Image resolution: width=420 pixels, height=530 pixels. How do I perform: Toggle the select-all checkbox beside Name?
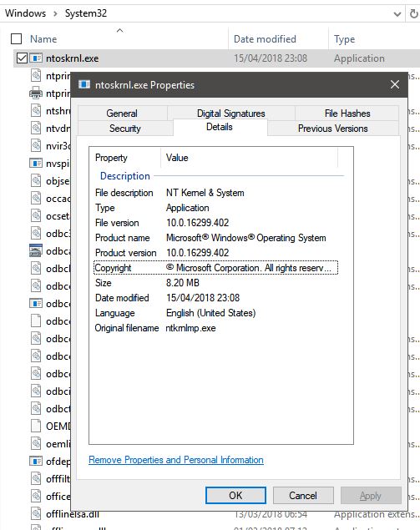[x=16, y=39]
